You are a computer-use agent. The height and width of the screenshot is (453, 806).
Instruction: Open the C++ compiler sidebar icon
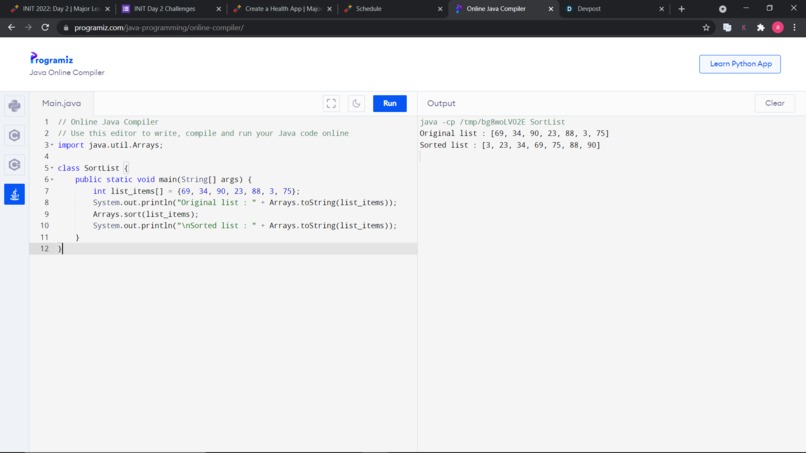pyautogui.click(x=14, y=165)
